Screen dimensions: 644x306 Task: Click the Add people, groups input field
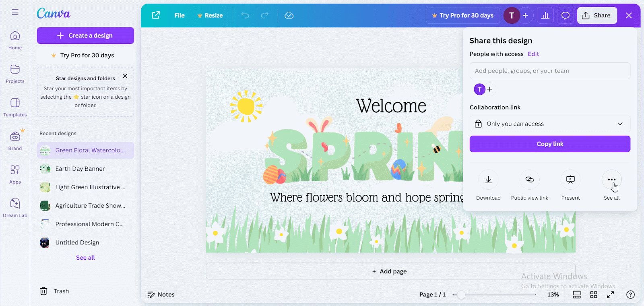coord(550,71)
